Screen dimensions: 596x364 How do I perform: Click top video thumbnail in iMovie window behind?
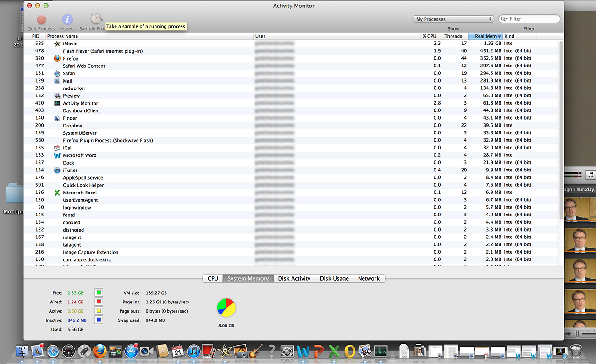tap(580, 209)
